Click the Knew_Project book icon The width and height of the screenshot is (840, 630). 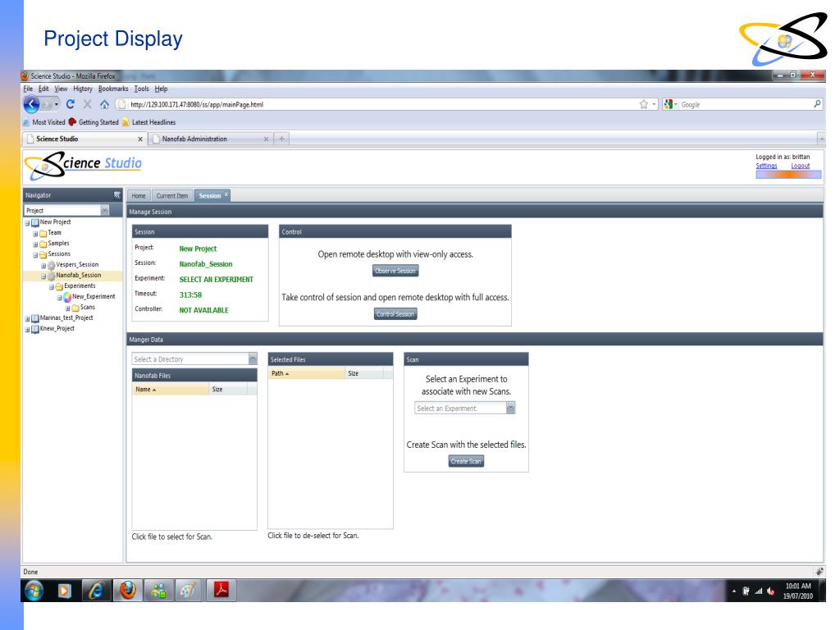(34, 329)
